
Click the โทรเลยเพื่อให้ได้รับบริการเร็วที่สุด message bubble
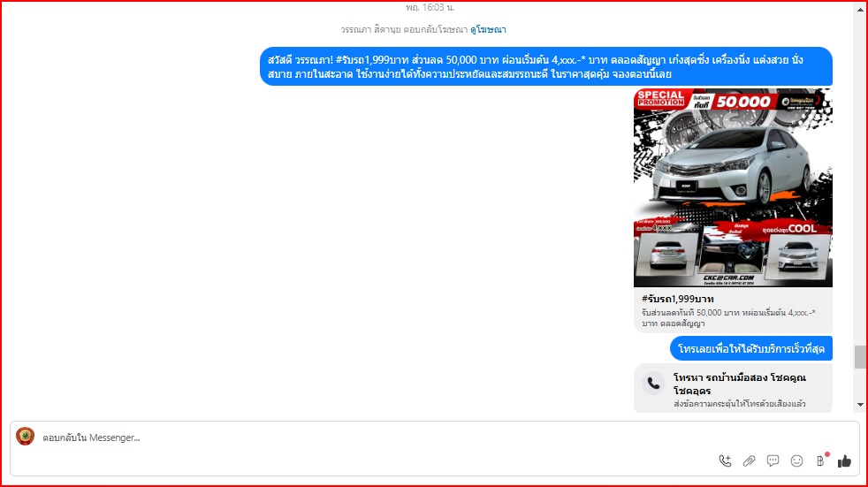tap(751, 348)
